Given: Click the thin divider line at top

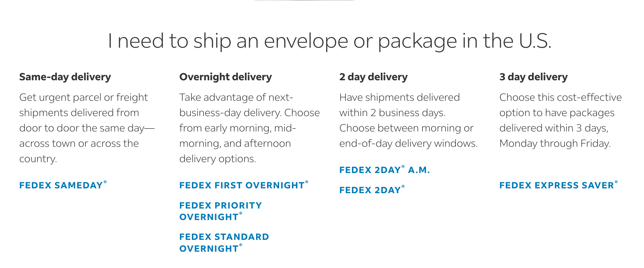Looking at the screenshot, I should (305, 0).
